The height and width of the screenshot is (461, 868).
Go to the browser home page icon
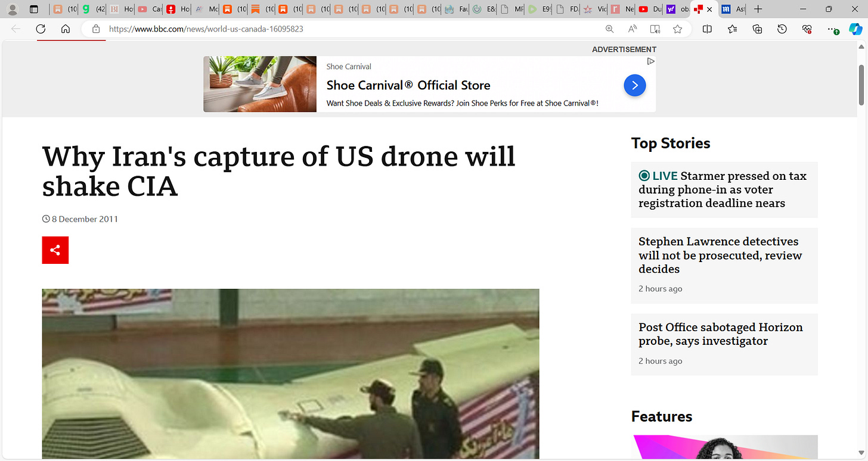[66, 29]
